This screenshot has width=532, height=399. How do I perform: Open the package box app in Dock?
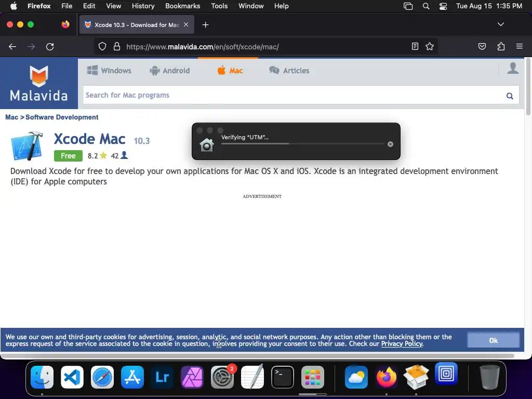[416, 377]
